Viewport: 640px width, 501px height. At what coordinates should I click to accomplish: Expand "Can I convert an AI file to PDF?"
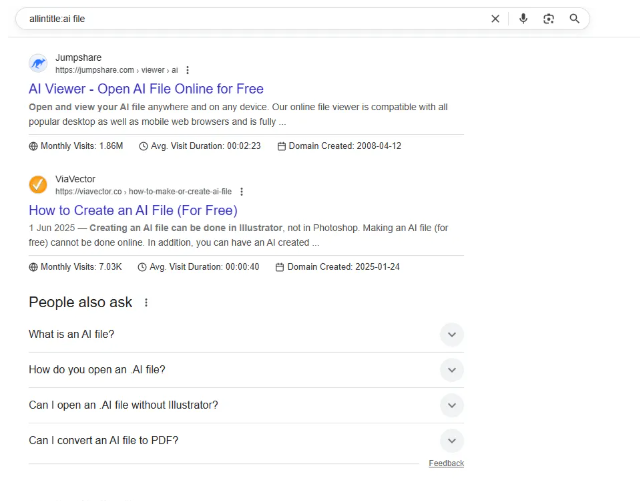coord(451,440)
